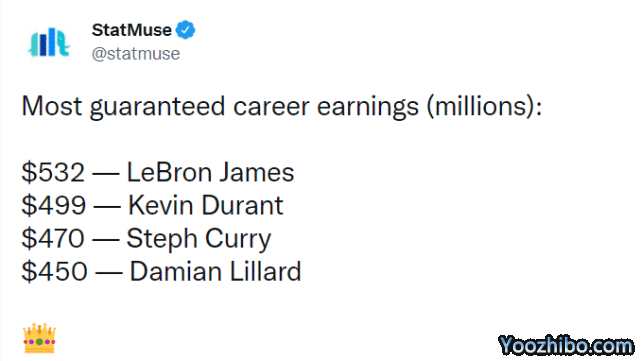Click the word "guaranteed" in the tweet
641x361 pixels.
tap(157, 107)
